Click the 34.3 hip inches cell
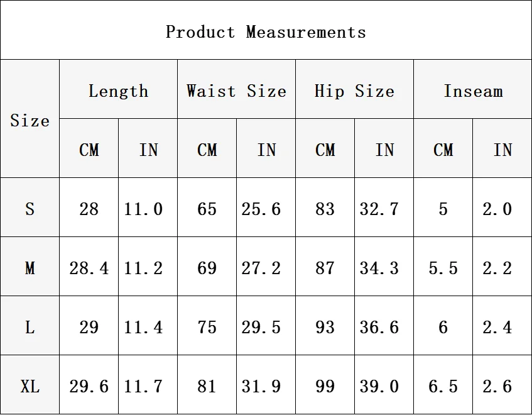The width and height of the screenshot is (532, 415). [x=384, y=266]
